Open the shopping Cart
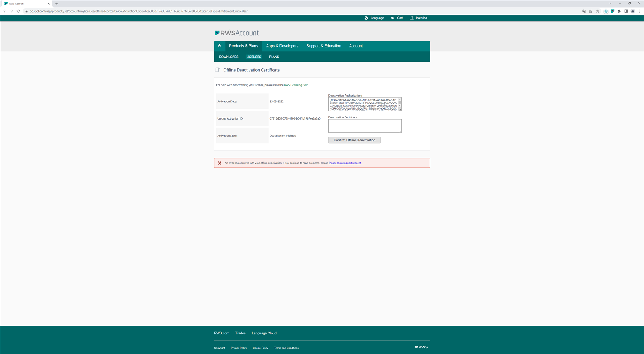 [397, 18]
